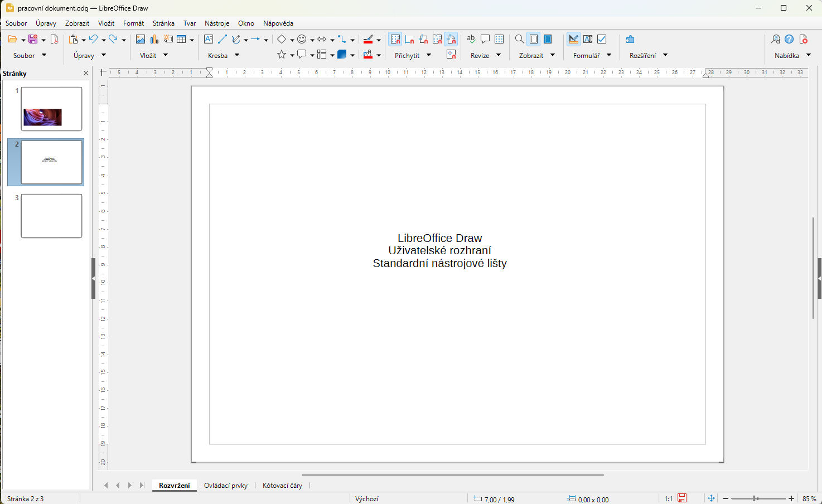Image resolution: width=822 pixels, height=504 pixels.
Task: Open the Nástroje menu
Action: tap(217, 23)
